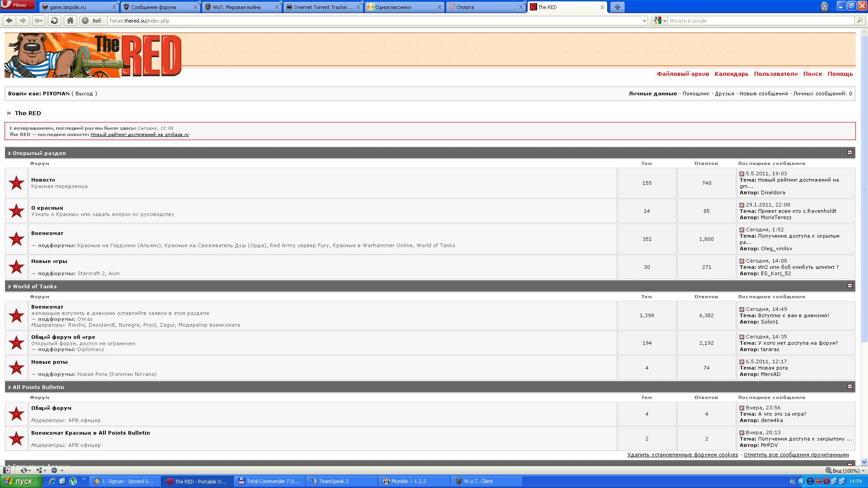The height and width of the screenshot is (488, 868).
Task: Go to last post icon in Новости row
Action: (x=741, y=174)
